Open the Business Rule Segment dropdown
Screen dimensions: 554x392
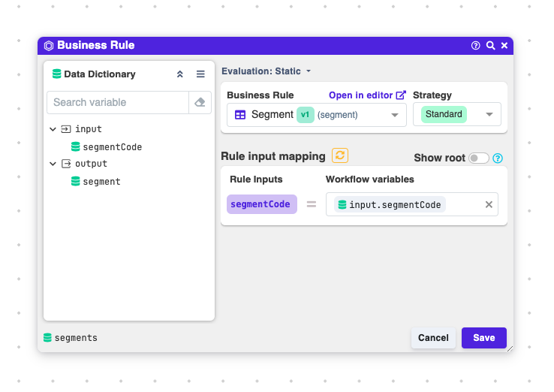tap(395, 115)
